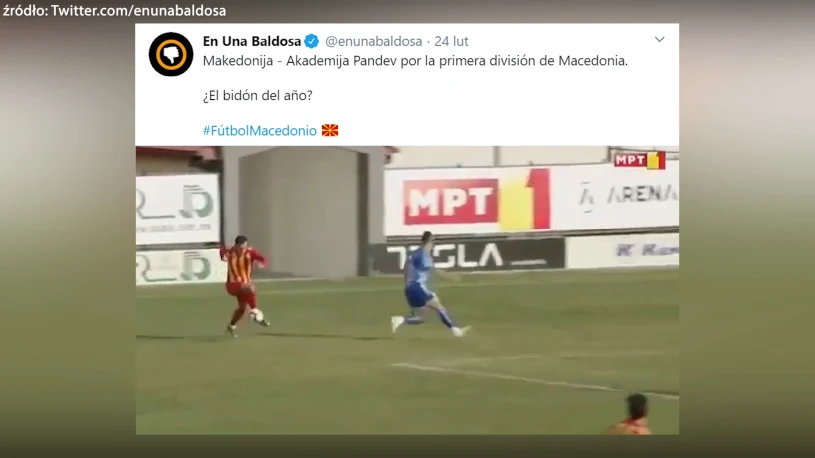Click the large MPT 1 advertising board

click(477, 201)
